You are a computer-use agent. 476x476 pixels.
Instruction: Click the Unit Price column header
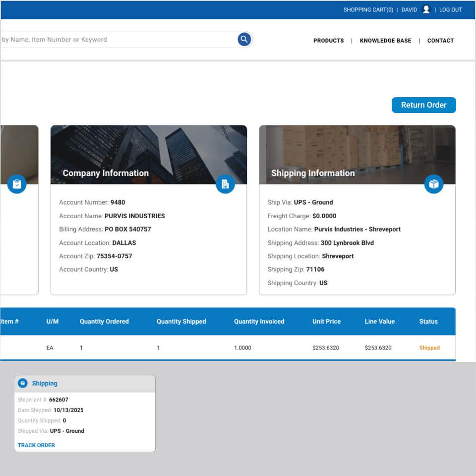tap(326, 321)
